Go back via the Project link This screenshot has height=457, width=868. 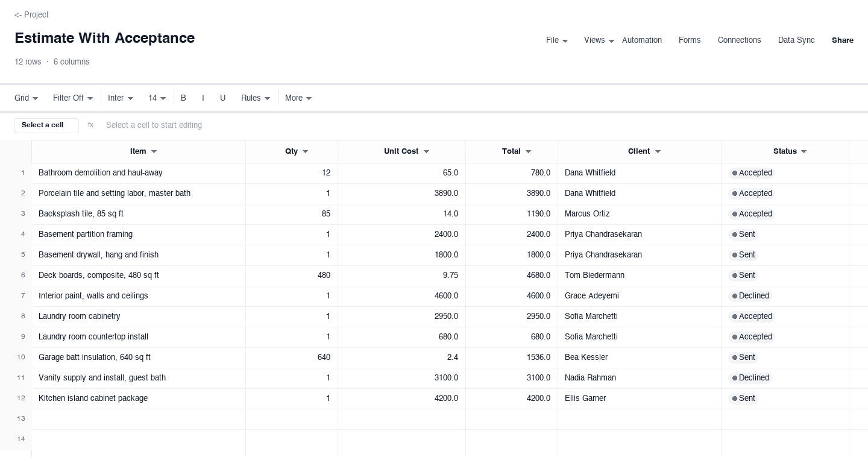(x=31, y=14)
